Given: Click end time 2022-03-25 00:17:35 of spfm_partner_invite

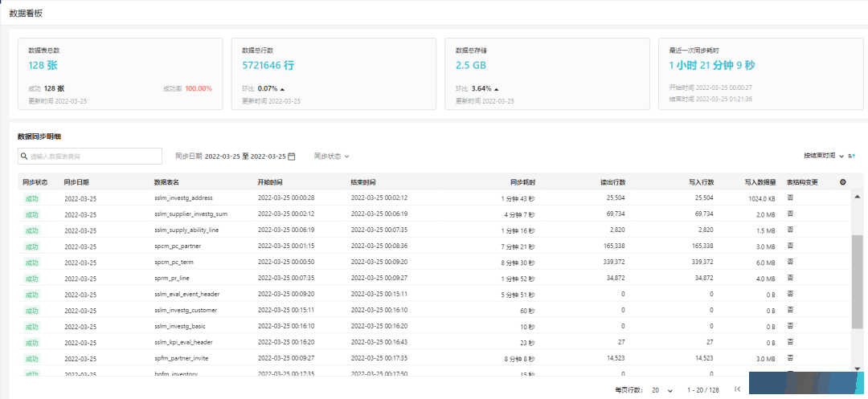Looking at the screenshot, I should point(379,357).
